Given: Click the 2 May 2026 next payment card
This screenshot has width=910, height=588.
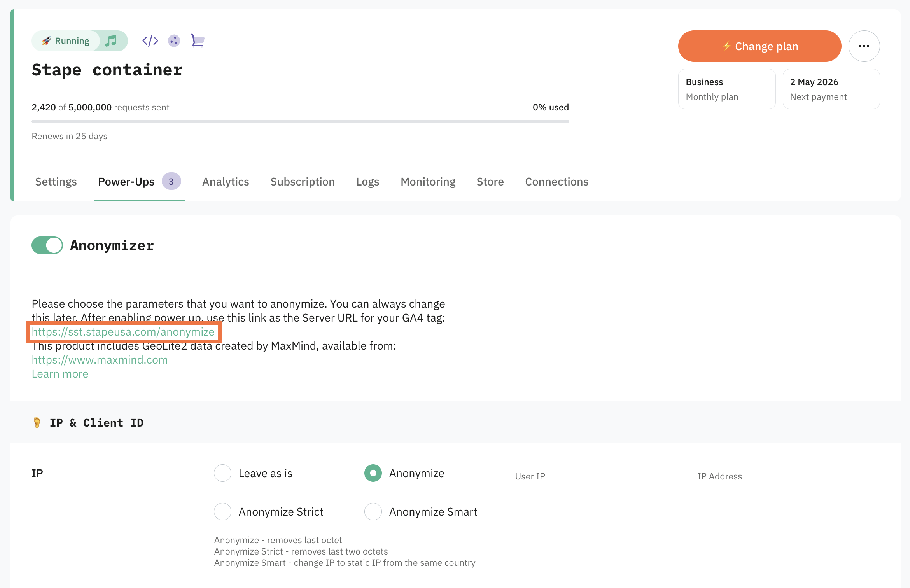Looking at the screenshot, I should (x=831, y=89).
